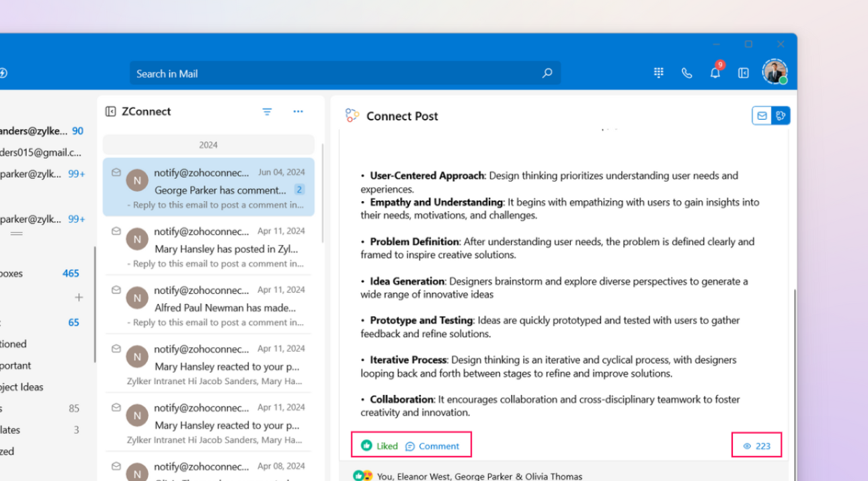Click the Connect Post logo icon

click(352, 116)
